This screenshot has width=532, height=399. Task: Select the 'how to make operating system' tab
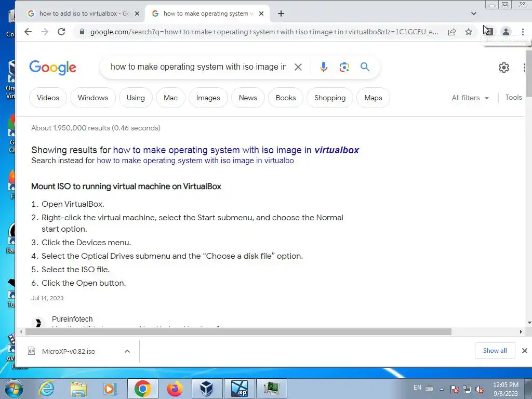(x=207, y=14)
